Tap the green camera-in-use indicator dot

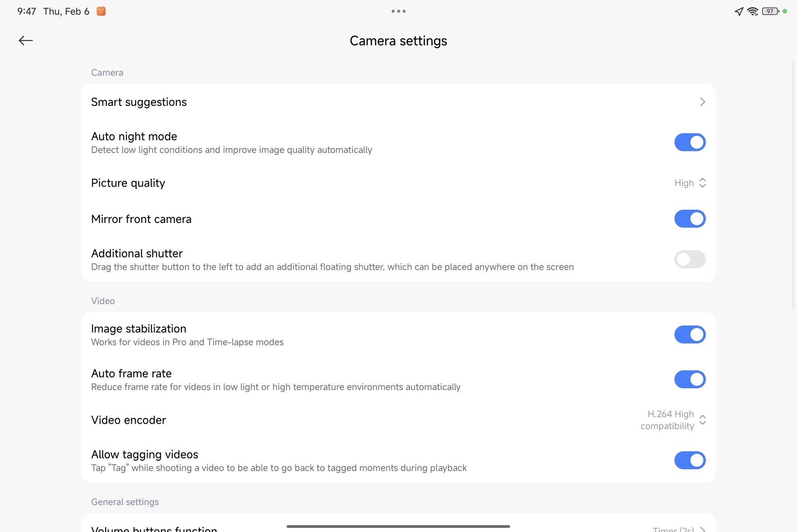[785, 11]
